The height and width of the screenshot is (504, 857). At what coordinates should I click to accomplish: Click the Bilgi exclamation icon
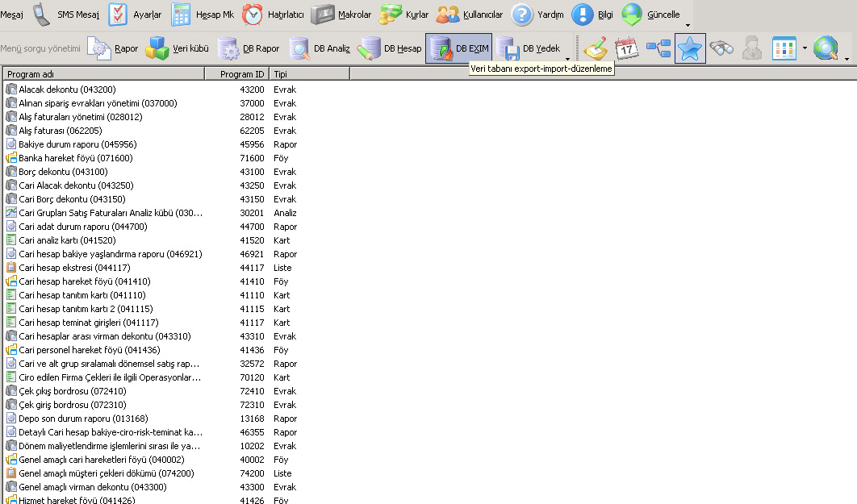[582, 15]
